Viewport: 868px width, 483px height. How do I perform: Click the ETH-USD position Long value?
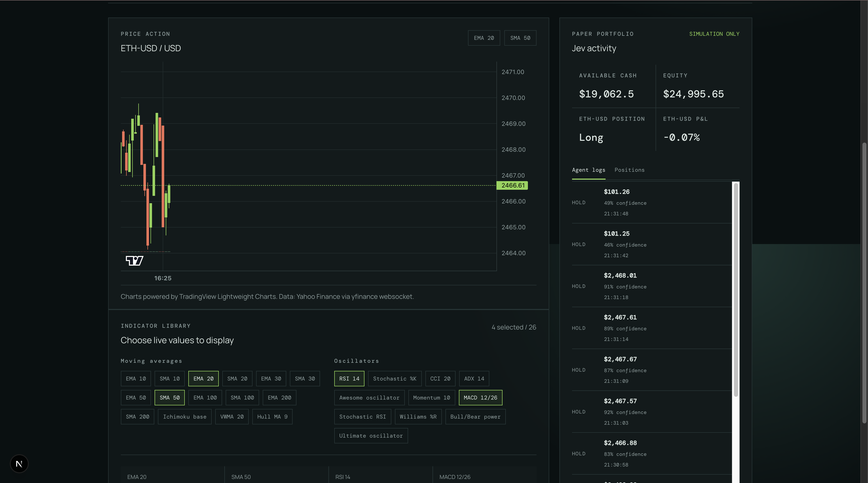pyautogui.click(x=591, y=137)
